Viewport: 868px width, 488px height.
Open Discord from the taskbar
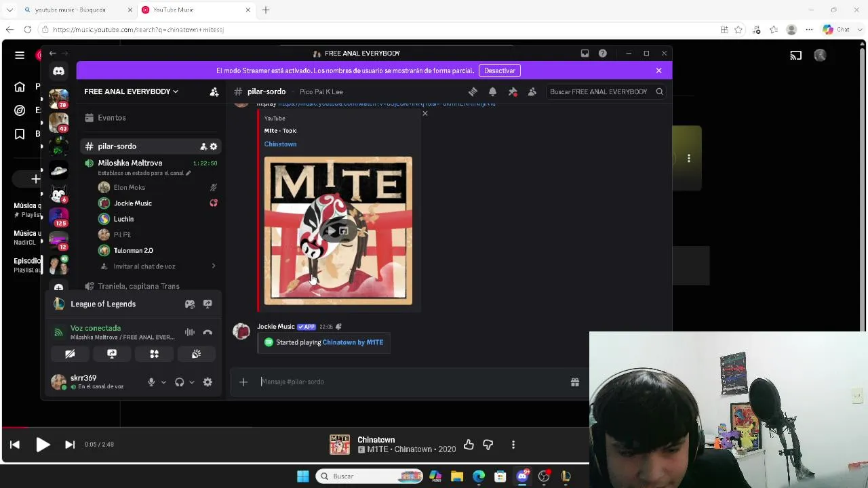522,476
